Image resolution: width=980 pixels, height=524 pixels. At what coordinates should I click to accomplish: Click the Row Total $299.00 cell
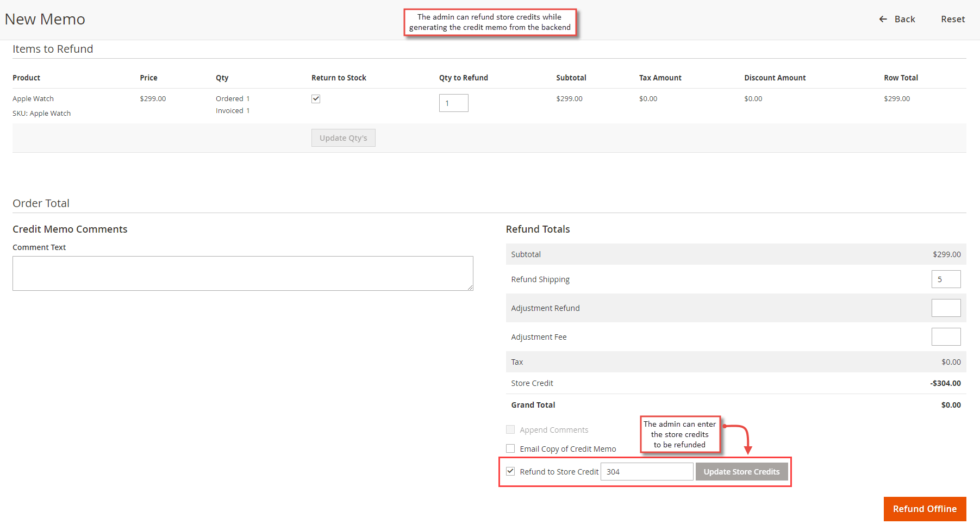click(897, 99)
